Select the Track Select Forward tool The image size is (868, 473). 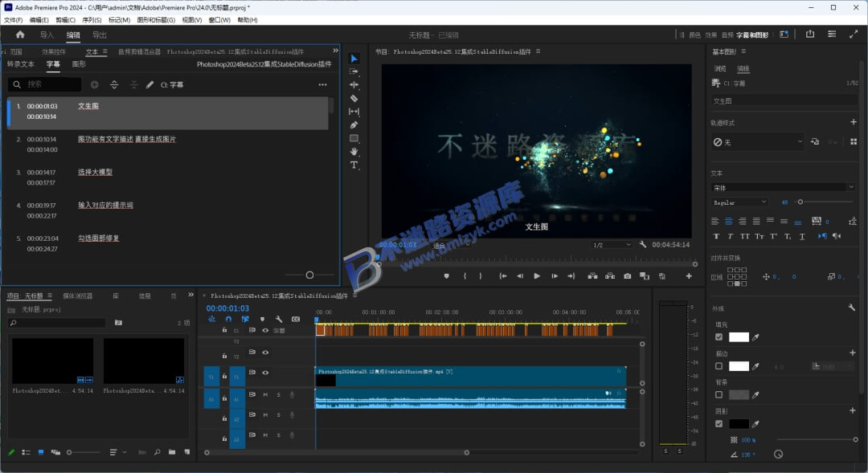click(354, 72)
